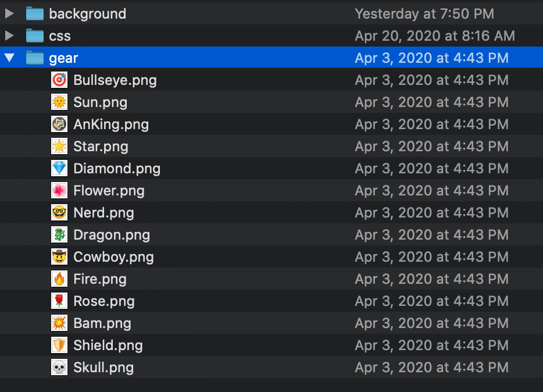
Task: Select the Rose.png file name
Action: click(104, 302)
